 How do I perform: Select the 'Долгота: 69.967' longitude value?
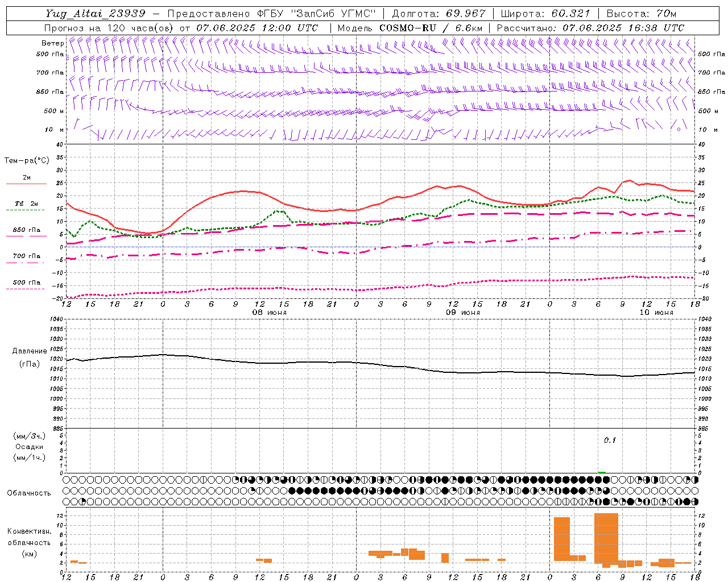pos(439,14)
